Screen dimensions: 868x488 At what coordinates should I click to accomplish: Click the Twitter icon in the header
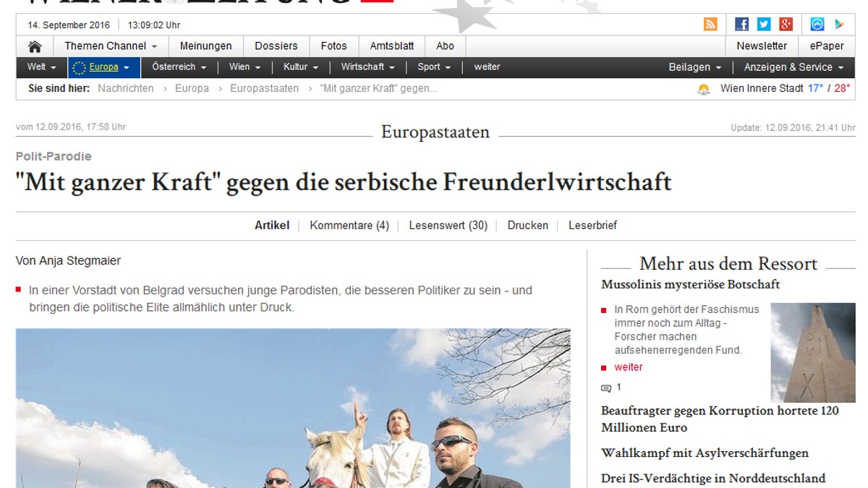(x=763, y=24)
